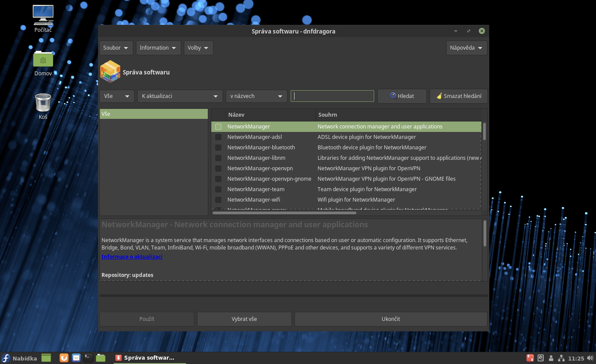This screenshot has width=596, height=364.
Task: Check the NetworkManager package checkbox
Action: [218, 127]
